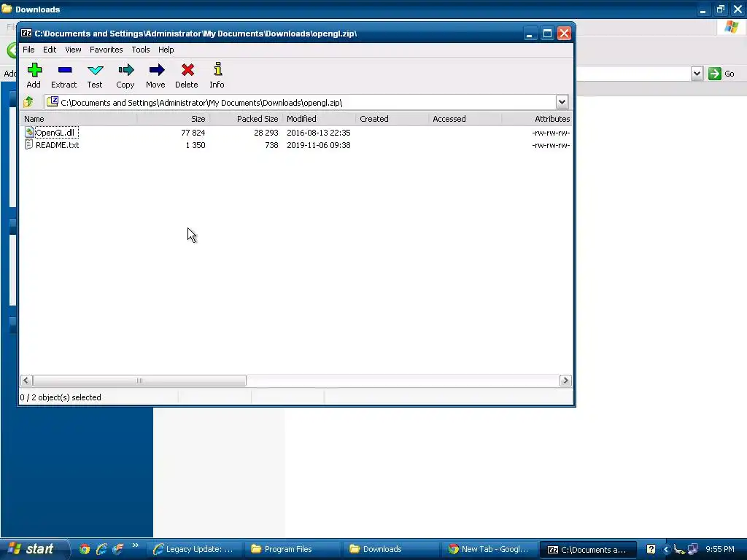This screenshot has height=560, width=747.
Task: Switch to Program Files taskbar window
Action: coord(293,549)
